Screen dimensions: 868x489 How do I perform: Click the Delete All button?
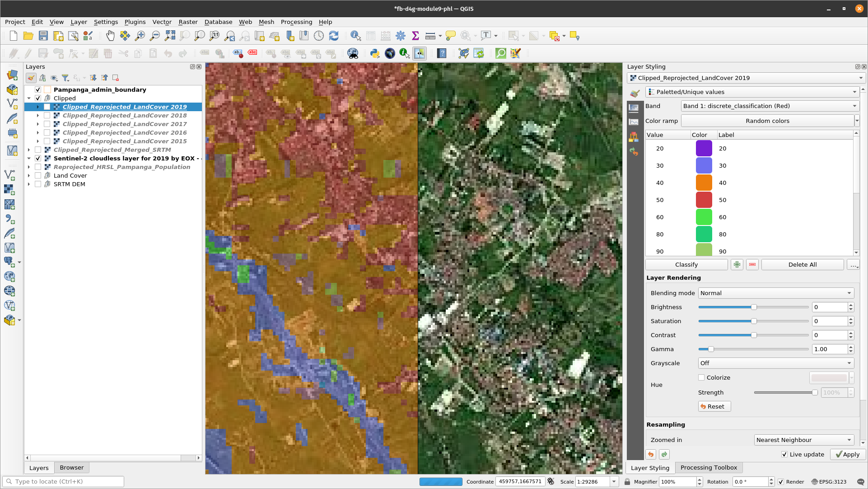[803, 264]
